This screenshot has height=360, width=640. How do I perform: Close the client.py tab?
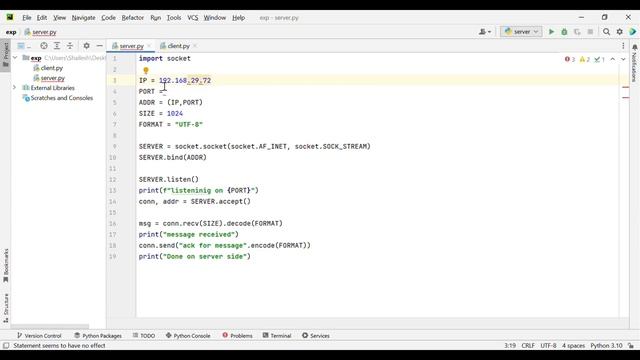195,46
